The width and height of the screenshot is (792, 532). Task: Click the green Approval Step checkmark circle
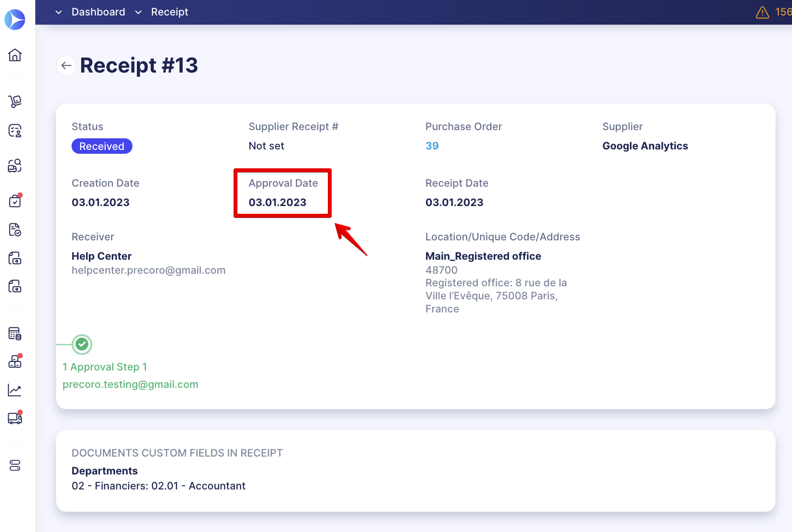[x=82, y=344]
